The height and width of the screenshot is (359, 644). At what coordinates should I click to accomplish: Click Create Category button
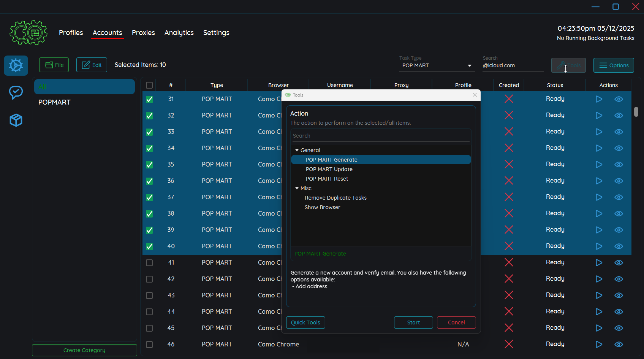84,350
